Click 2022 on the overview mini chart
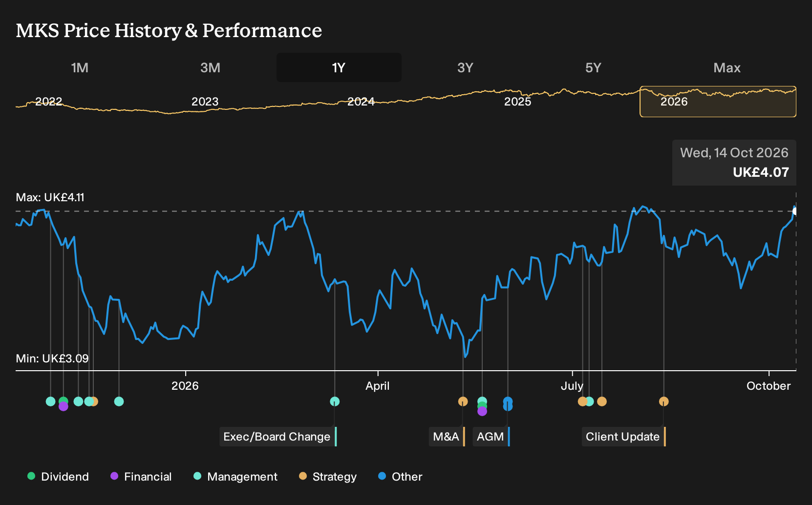Viewport: 812px width, 505px height. tap(49, 102)
